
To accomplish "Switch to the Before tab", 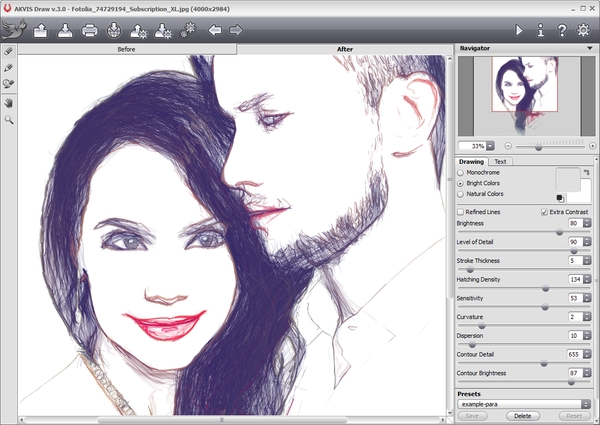I will (x=126, y=48).
